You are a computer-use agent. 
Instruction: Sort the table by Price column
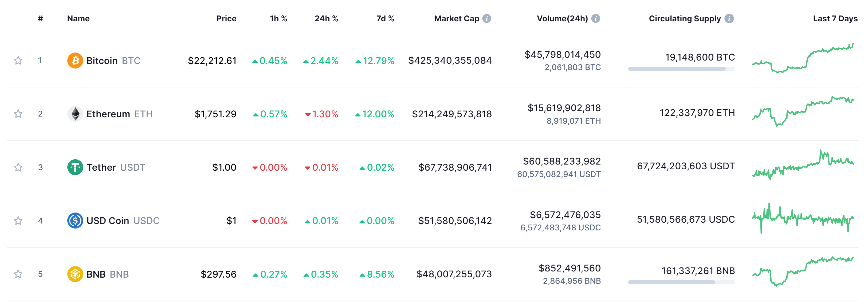[x=226, y=18]
